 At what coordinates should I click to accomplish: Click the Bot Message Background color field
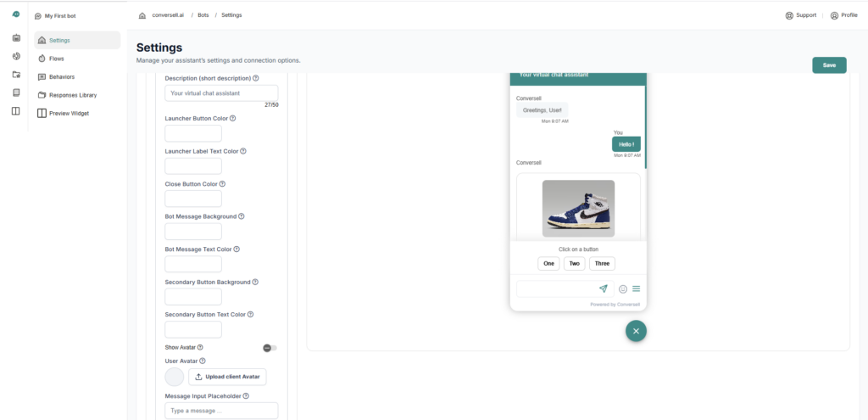[193, 232]
